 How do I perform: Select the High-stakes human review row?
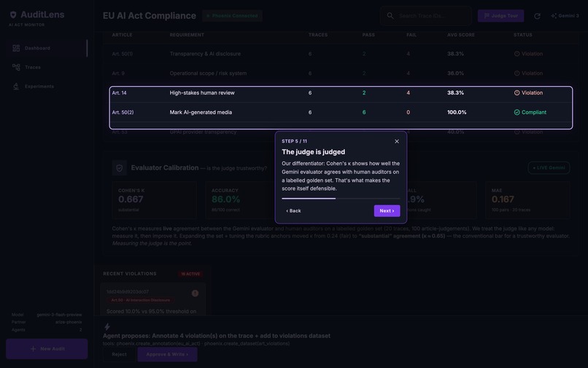coord(341,93)
